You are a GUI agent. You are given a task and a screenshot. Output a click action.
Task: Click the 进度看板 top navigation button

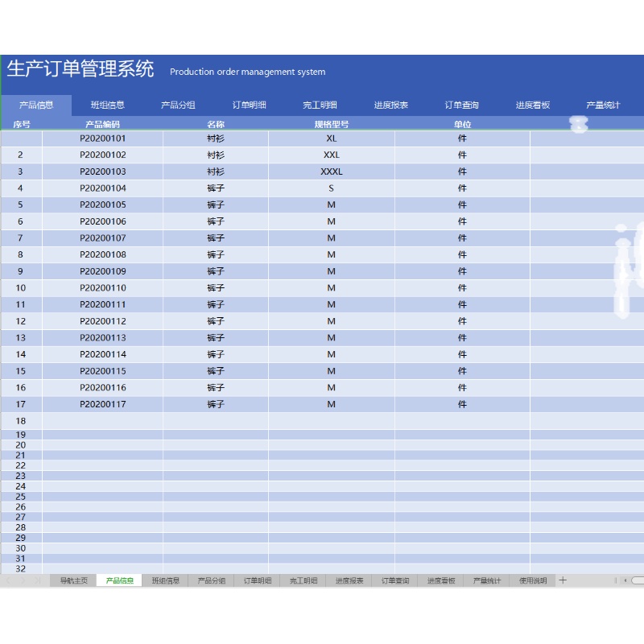(532, 104)
